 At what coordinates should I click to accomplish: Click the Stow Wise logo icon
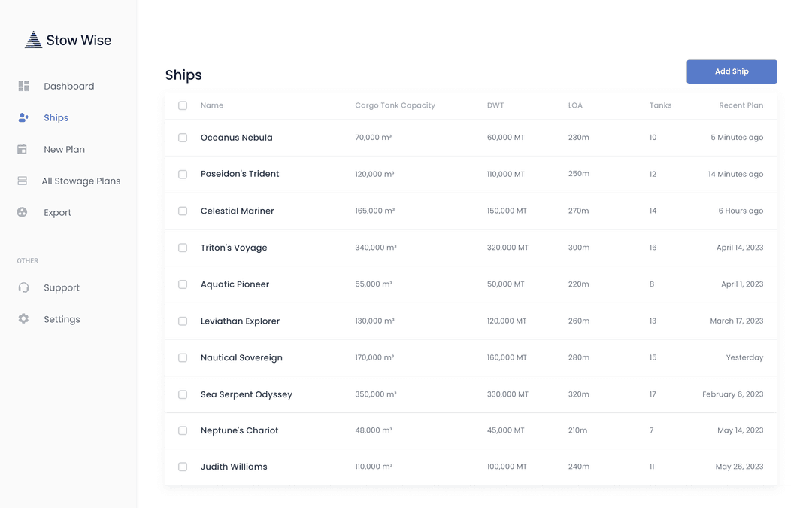click(33, 40)
